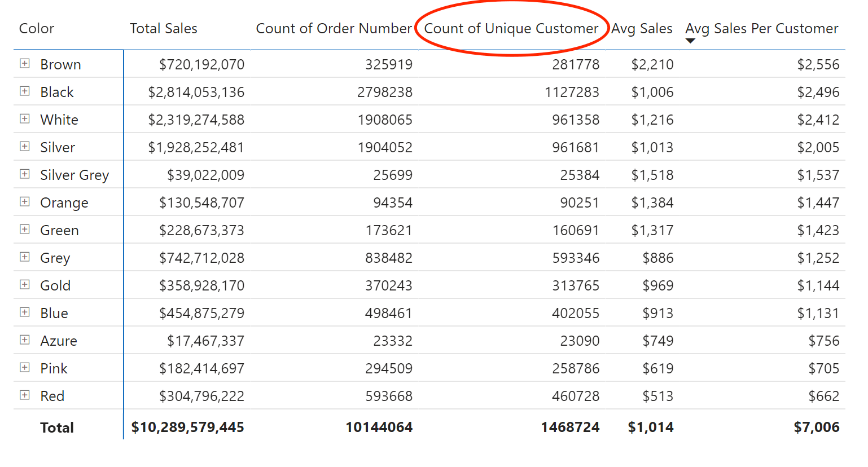Open Blue's drill-down with the plus icon
868x467 pixels.
pos(24,312)
